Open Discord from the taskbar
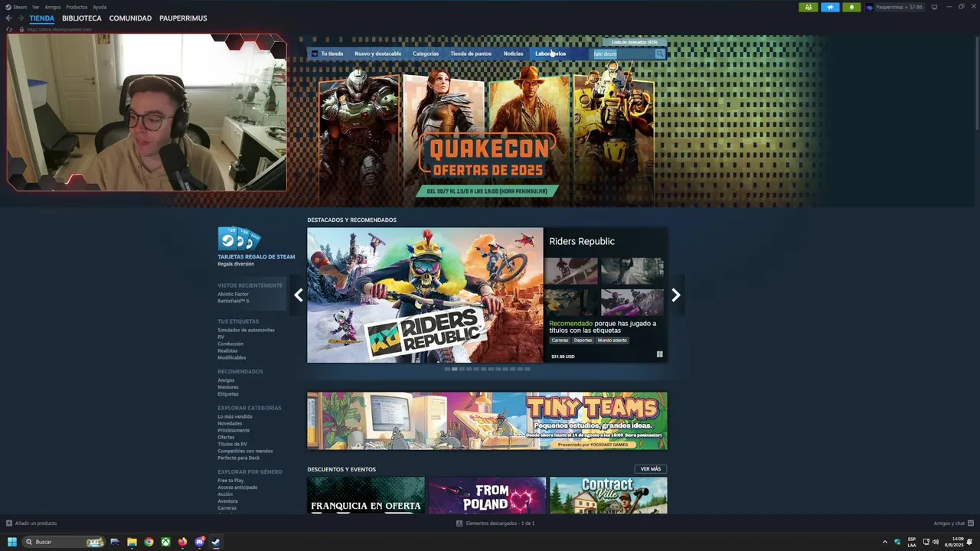Viewport: 980px width, 551px height. [199, 542]
